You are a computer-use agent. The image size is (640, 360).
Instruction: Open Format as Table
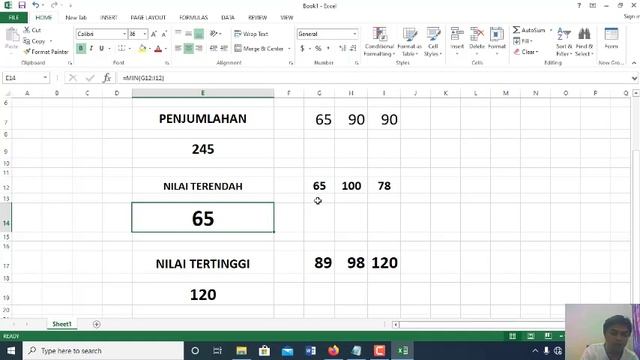coord(409,42)
